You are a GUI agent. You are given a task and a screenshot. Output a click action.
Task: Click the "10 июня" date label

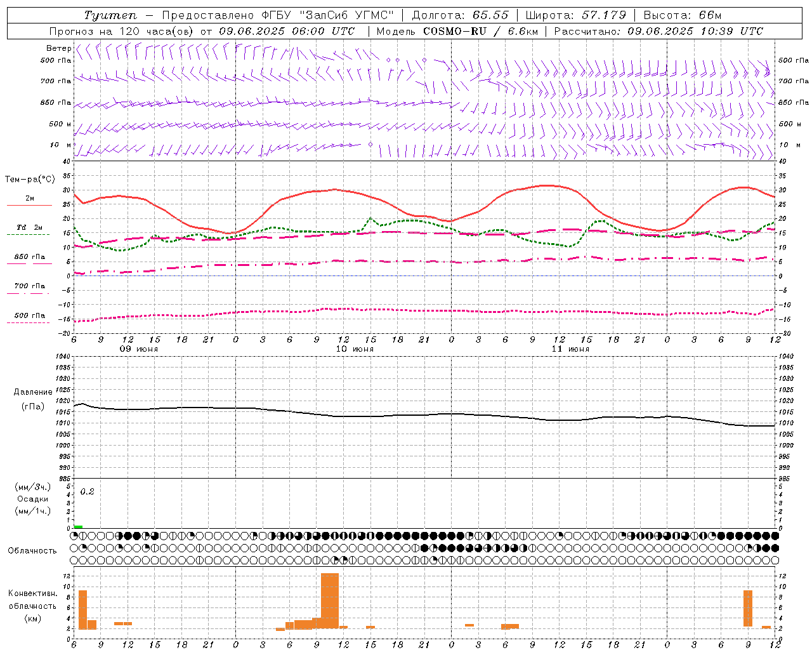pos(355,349)
